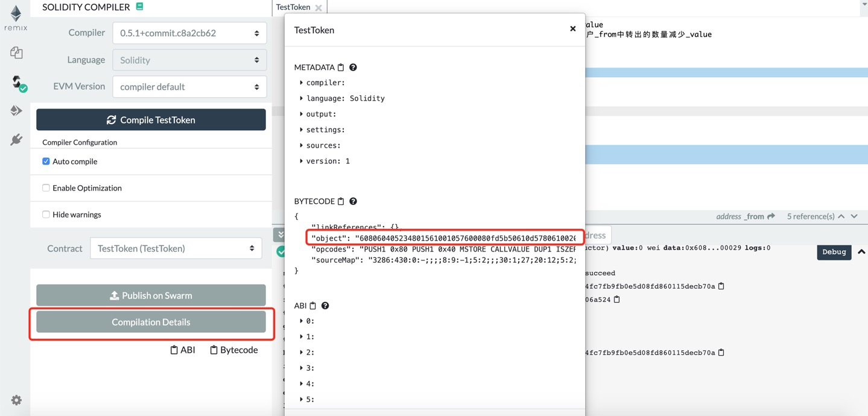Image resolution: width=868 pixels, height=416 pixels.
Task: Expand output node in metadata
Action: click(301, 114)
